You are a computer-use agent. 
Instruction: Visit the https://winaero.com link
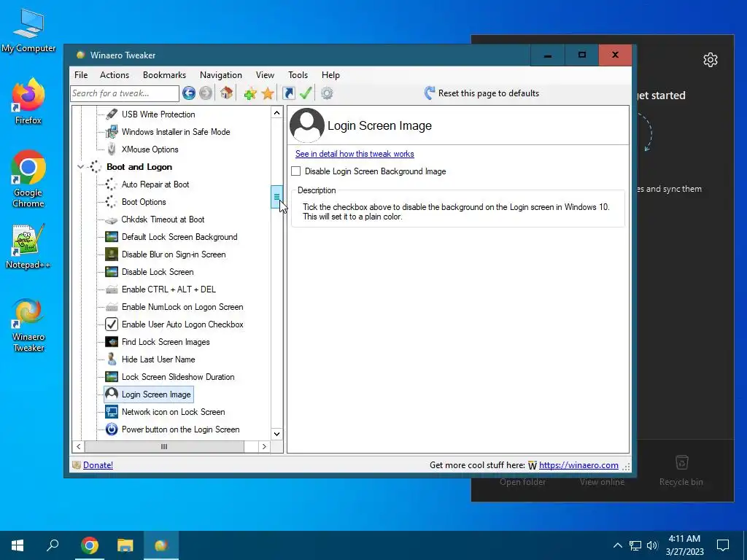point(578,465)
